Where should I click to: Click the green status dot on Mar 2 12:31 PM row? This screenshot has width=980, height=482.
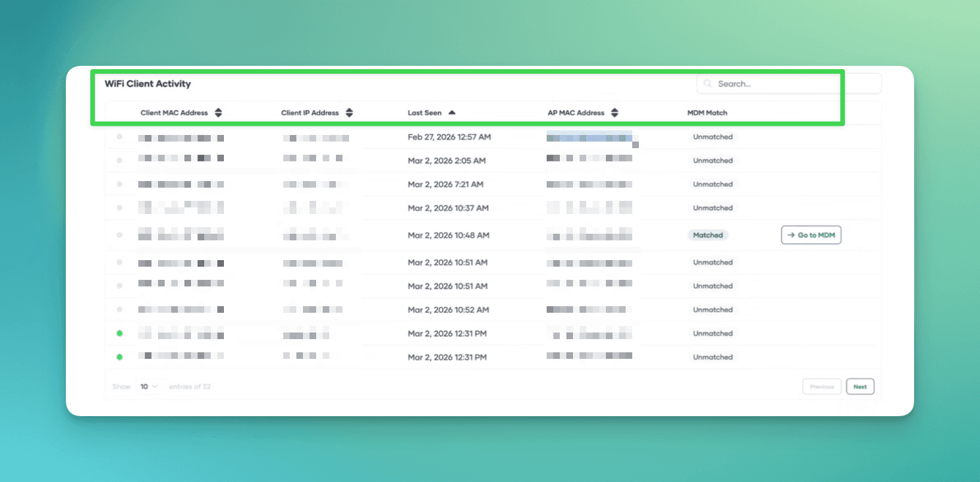click(x=120, y=333)
